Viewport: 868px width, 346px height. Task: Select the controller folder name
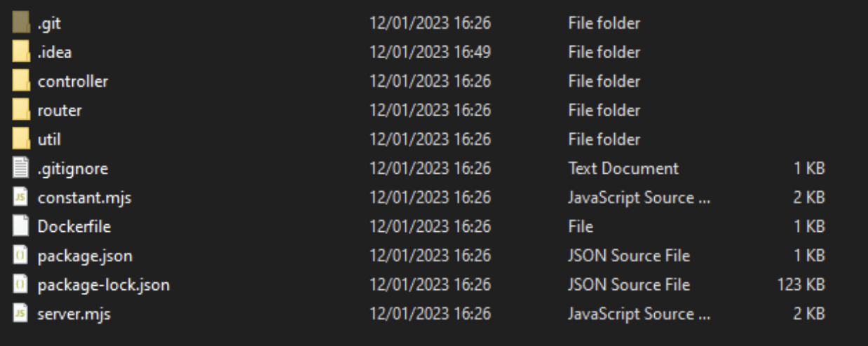(x=73, y=81)
